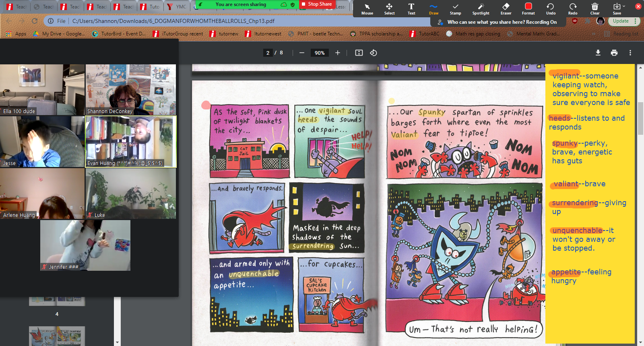Click the address bar file path

[173, 21]
